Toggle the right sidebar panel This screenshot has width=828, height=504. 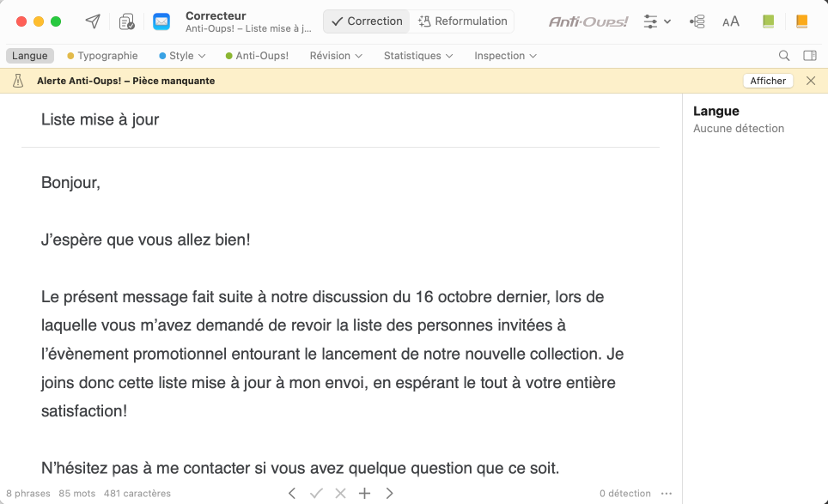pos(809,56)
